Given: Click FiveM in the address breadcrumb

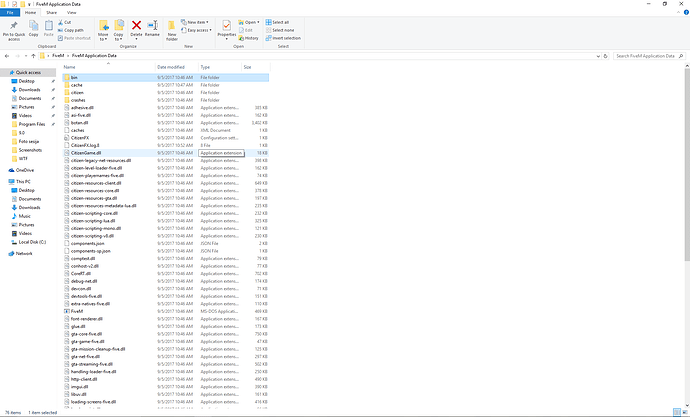Looking at the screenshot, I should (58, 56).
